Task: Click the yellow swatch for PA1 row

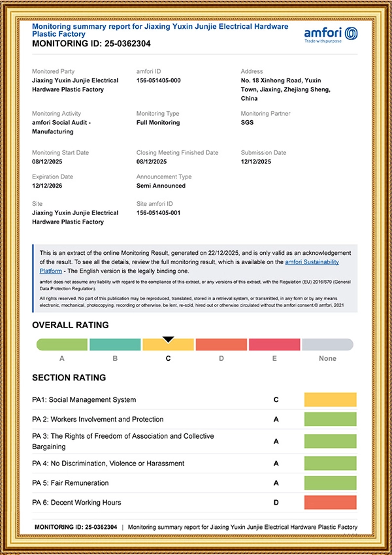Action: pos(331,399)
